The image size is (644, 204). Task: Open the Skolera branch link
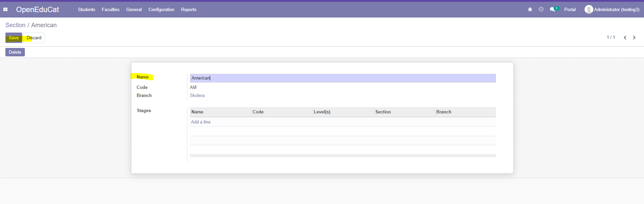(197, 95)
